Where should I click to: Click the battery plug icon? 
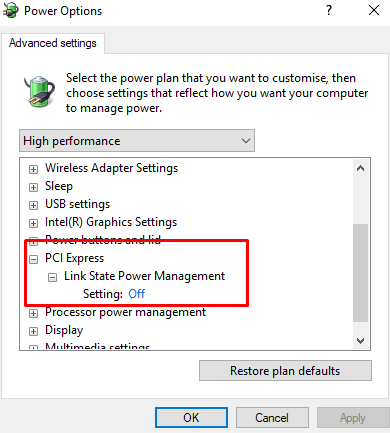[39, 91]
